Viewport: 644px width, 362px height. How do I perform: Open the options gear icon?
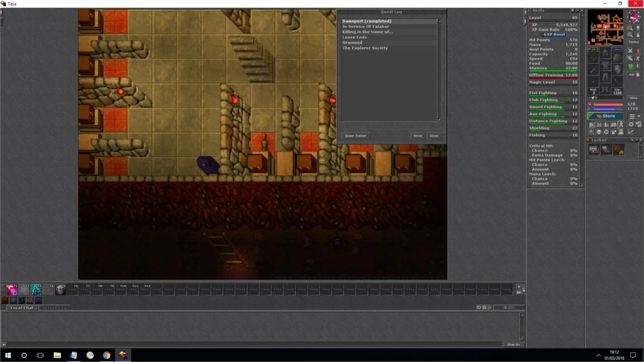pos(631,124)
